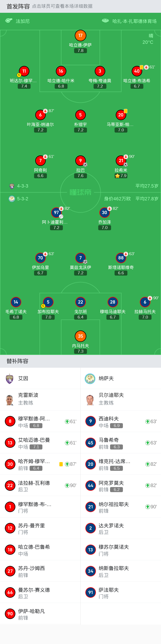This screenshot has width=161, height=644.
Task: Open captain number 11 player details
Action: [x=24, y=71]
